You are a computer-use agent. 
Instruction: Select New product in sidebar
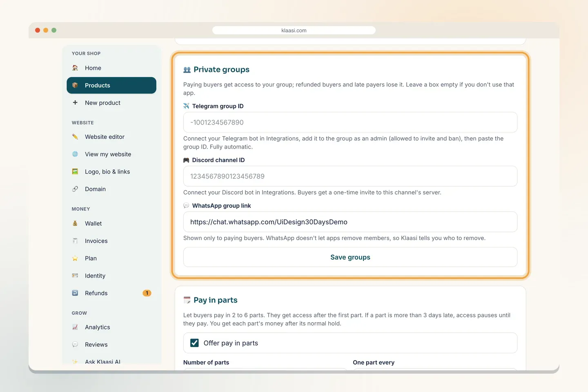pos(111,102)
